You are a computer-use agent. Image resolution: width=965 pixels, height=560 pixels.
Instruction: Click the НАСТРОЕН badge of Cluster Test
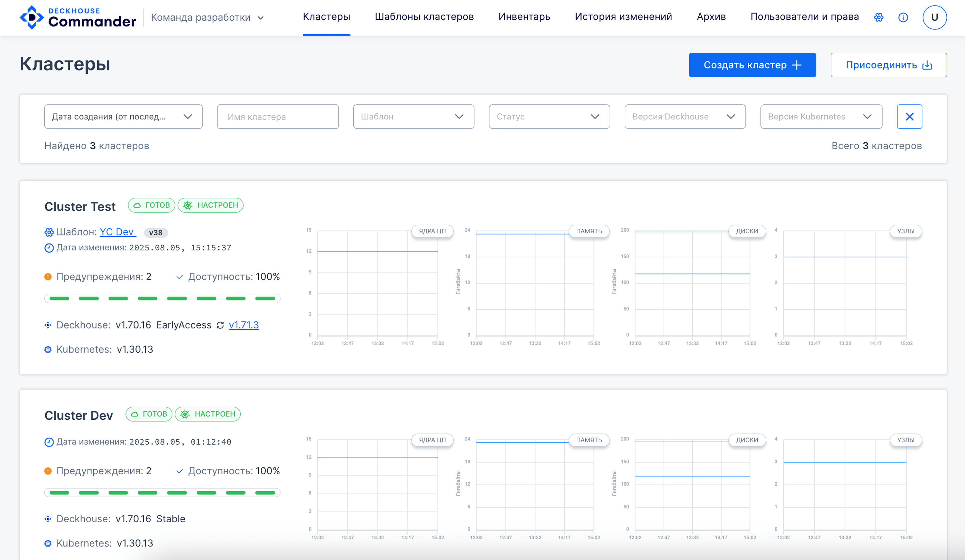[x=211, y=205]
